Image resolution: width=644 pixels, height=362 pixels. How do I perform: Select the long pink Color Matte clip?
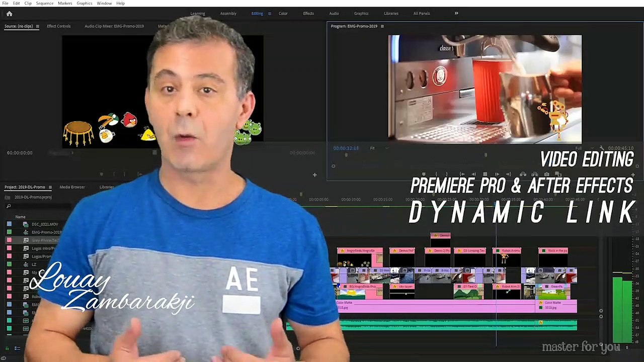tap(436, 306)
